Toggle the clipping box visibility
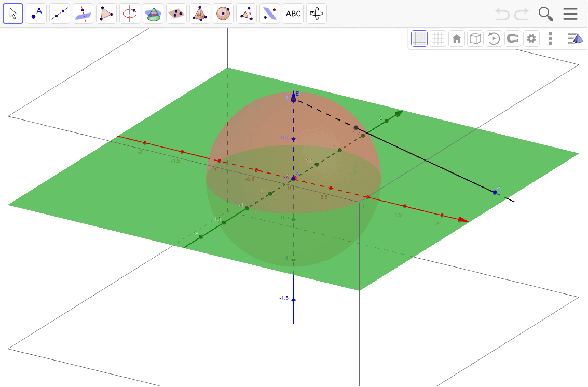 [475, 38]
